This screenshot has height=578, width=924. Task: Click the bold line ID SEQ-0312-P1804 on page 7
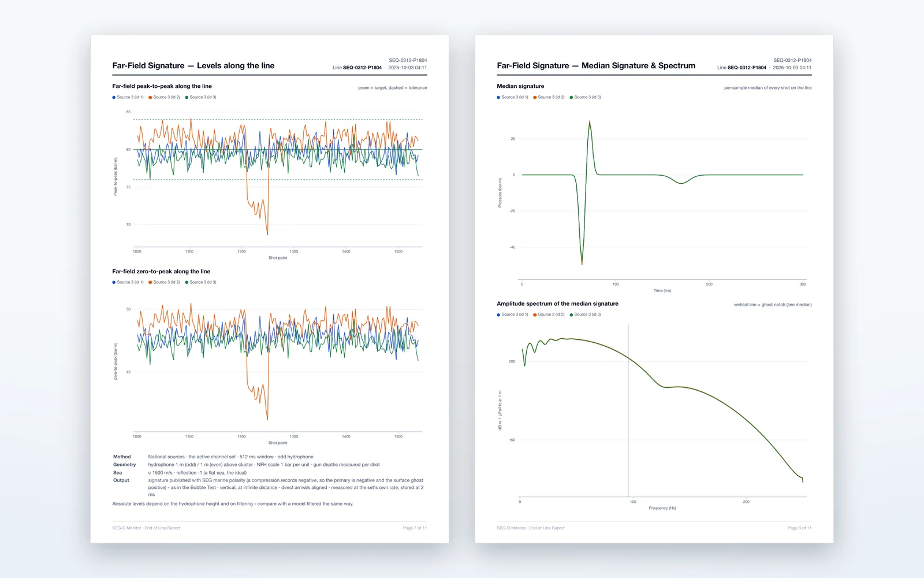[x=362, y=68]
